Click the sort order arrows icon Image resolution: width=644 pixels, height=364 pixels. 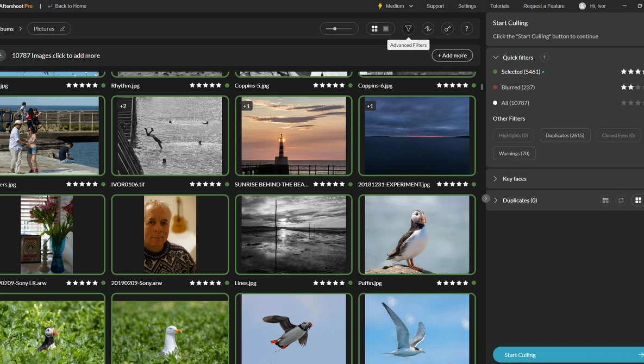[428, 29]
